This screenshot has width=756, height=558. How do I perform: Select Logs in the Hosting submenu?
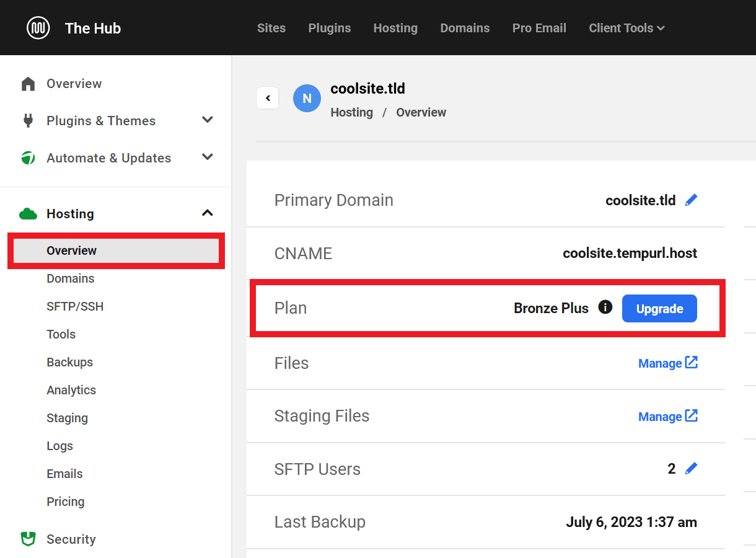59,446
